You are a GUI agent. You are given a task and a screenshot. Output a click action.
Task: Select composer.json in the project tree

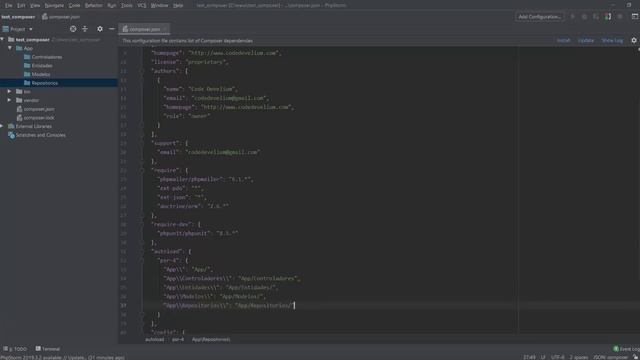[39, 109]
